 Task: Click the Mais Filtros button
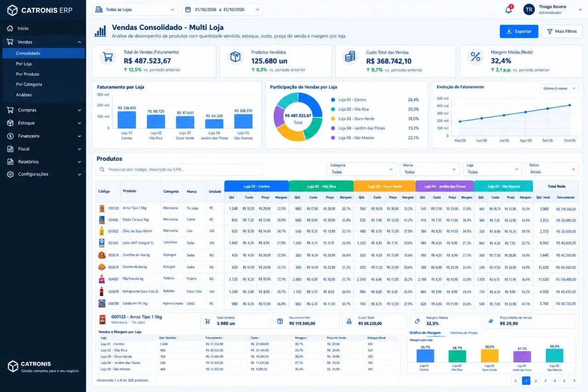[x=562, y=31]
